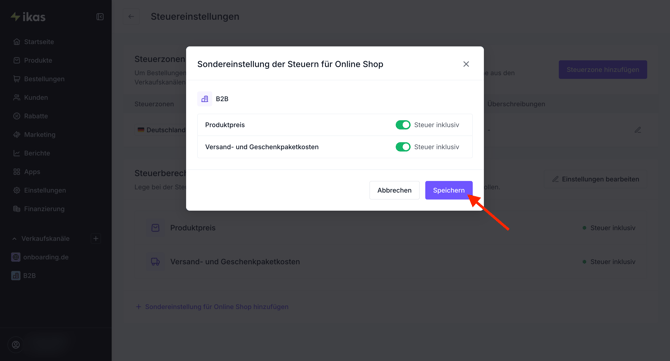670x361 pixels.
Task: Open Marketing in the sidebar
Action: 40,135
